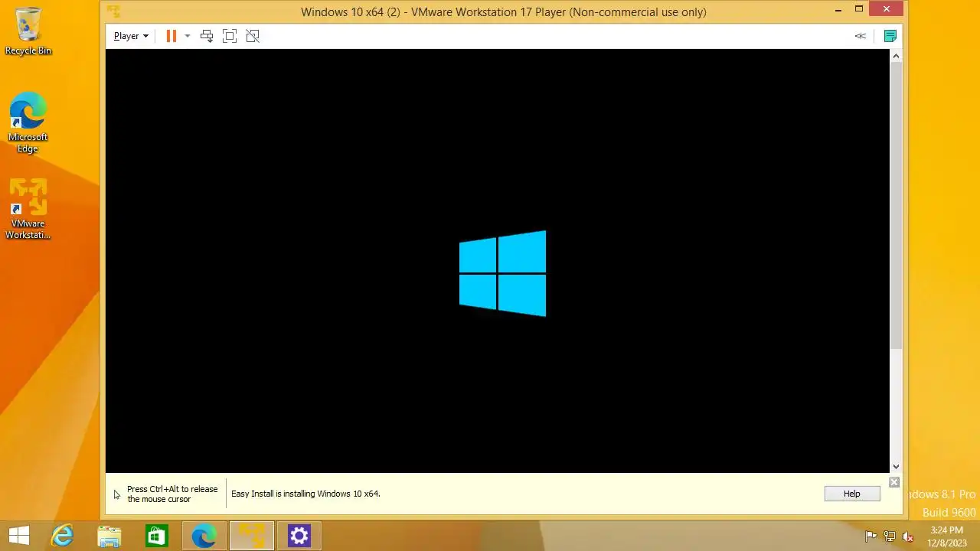Screen dimensions: 980x551
Task: Click 'Easy Install is installing Windows 10 x64.' text
Action: click(305, 494)
